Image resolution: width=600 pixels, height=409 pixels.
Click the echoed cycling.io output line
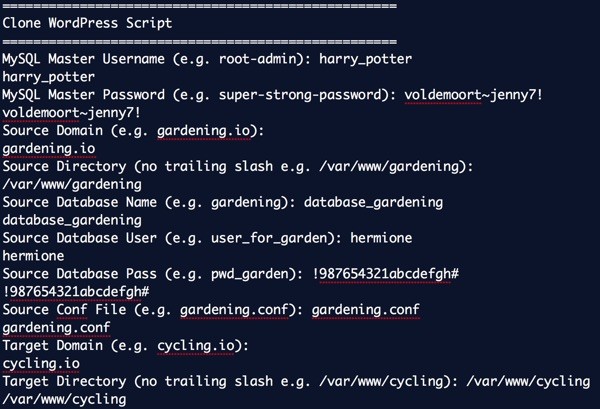[41, 364]
